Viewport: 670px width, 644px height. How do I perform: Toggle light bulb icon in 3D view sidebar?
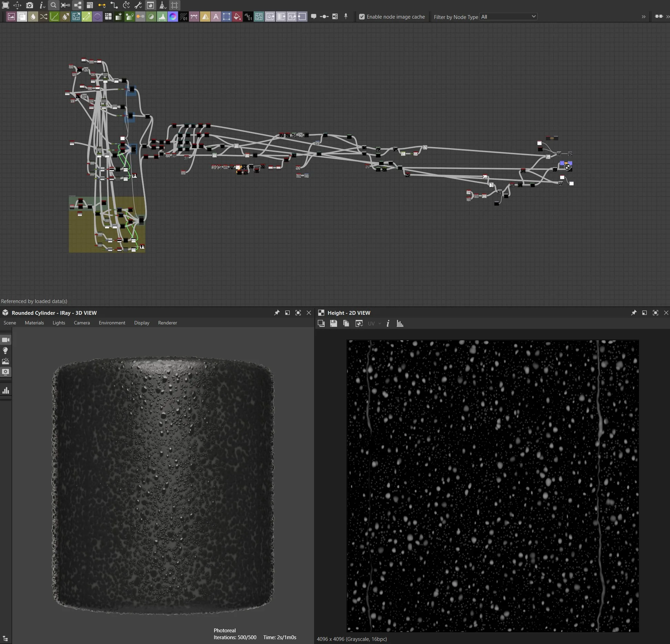[x=6, y=351]
